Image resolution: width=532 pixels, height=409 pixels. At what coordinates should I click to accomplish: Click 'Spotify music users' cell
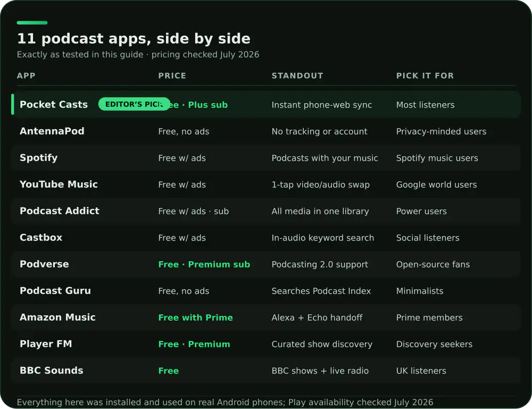pyautogui.click(x=437, y=158)
